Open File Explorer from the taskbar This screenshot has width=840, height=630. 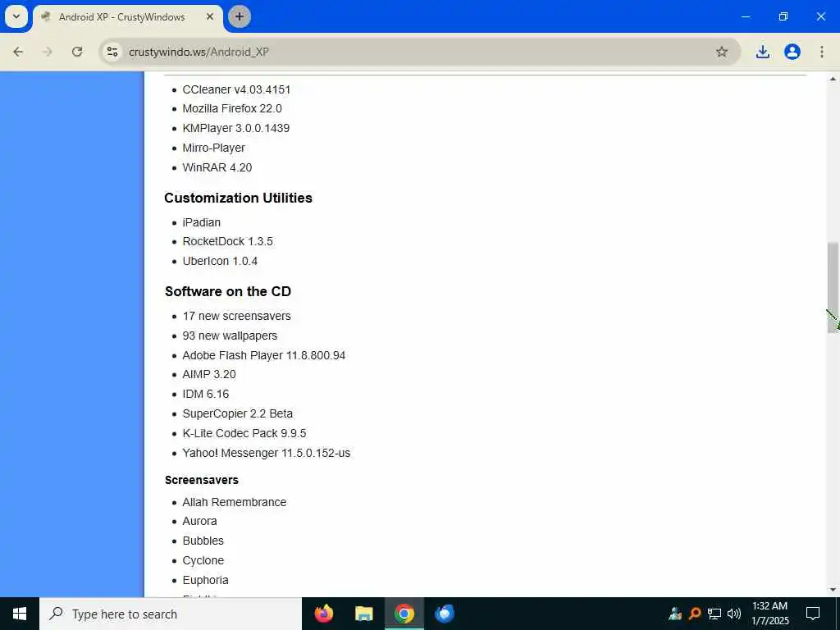click(x=364, y=614)
